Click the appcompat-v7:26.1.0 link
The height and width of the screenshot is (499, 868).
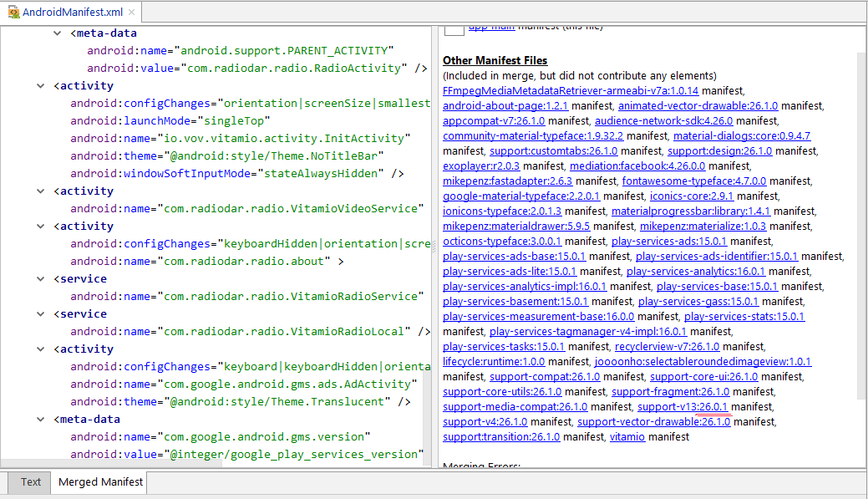(494, 120)
